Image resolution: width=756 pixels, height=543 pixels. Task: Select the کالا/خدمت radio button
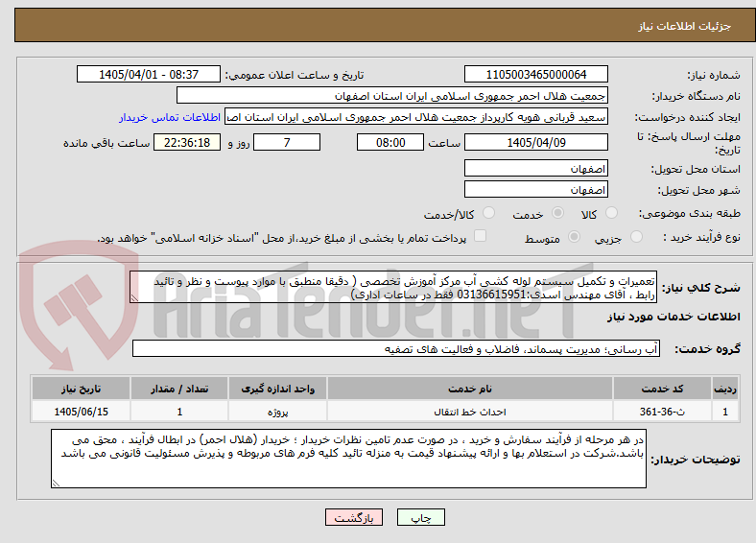489,213
